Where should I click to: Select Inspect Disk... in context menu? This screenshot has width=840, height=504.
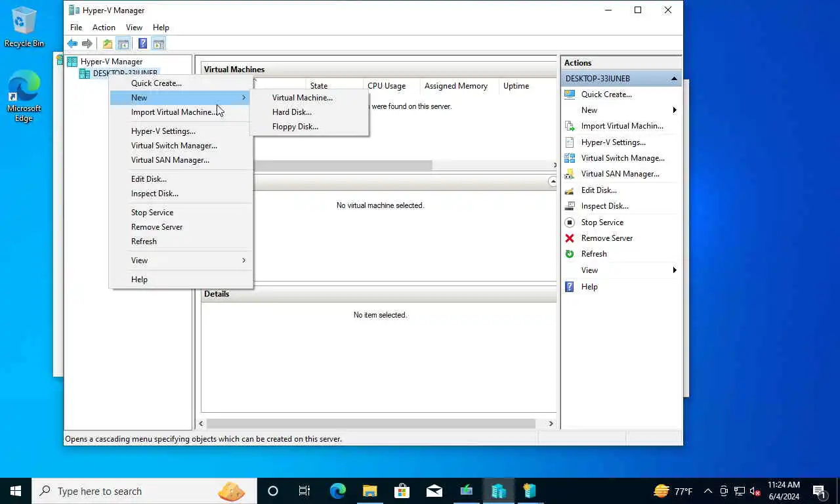click(180, 194)
